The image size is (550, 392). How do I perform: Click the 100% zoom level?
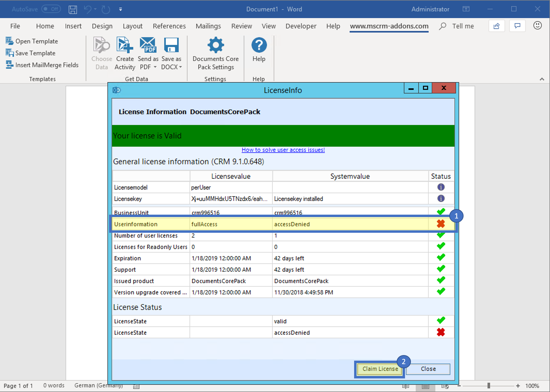pyautogui.click(x=532, y=386)
